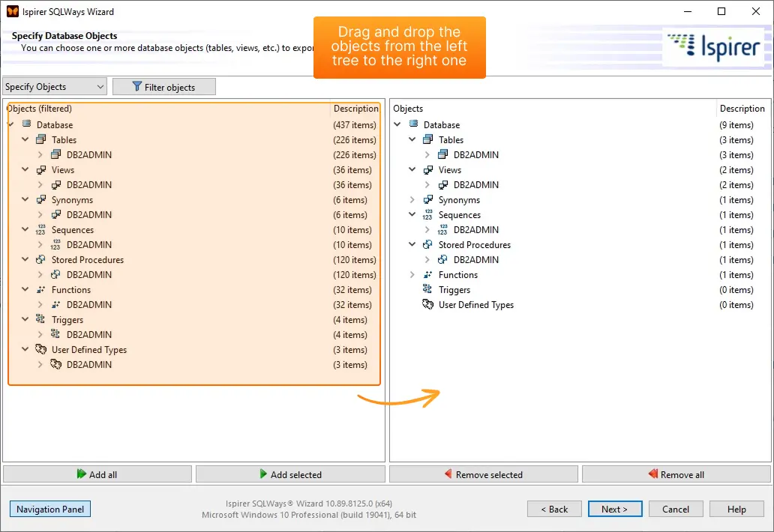774x532 pixels.
Task: Click the '(437 items)' description text
Action: (355, 124)
